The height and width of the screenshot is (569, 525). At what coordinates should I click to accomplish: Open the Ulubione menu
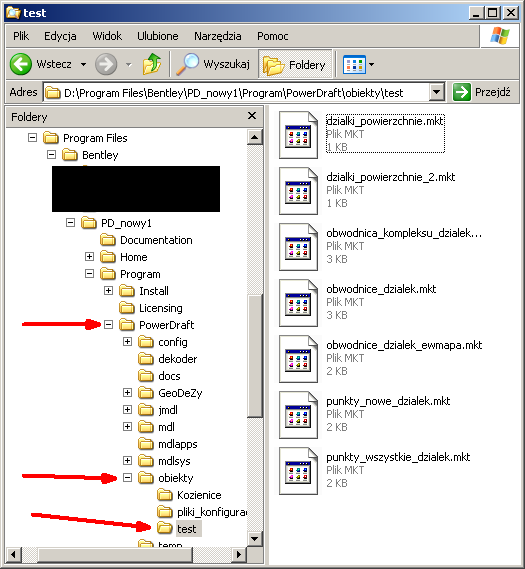click(157, 36)
